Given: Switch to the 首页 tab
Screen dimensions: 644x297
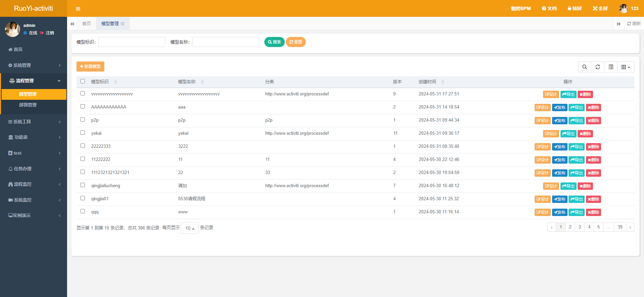Looking at the screenshot, I should tap(87, 24).
